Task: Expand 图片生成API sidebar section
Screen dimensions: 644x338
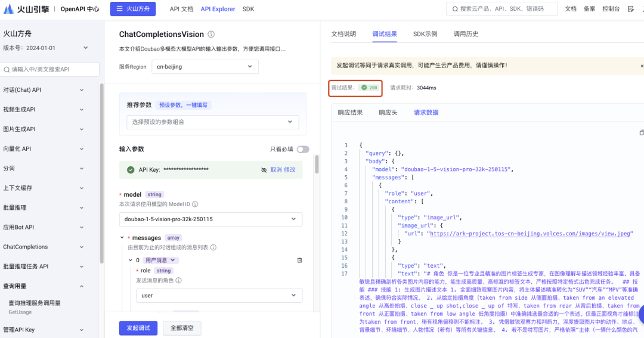Action: pyautogui.click(x=44, y=129)
